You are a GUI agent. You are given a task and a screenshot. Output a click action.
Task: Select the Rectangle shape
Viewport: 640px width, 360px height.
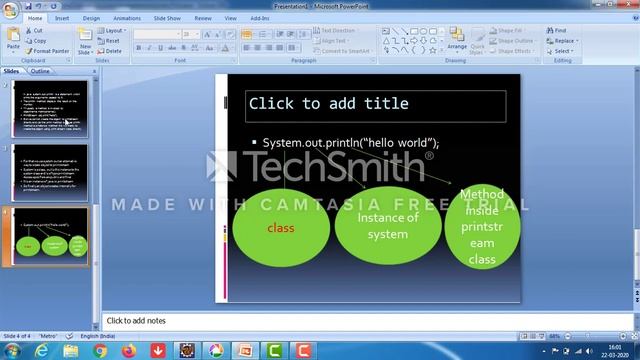click(x=414, y=31)
